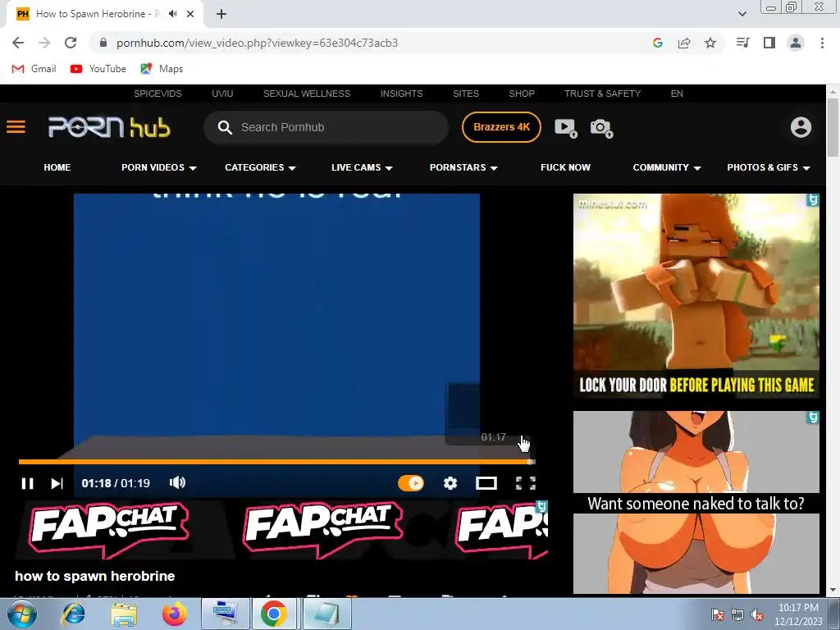The width and height of the screenshot is (840, 630).
Task: Open the tab search chevron
Action: 742,14
